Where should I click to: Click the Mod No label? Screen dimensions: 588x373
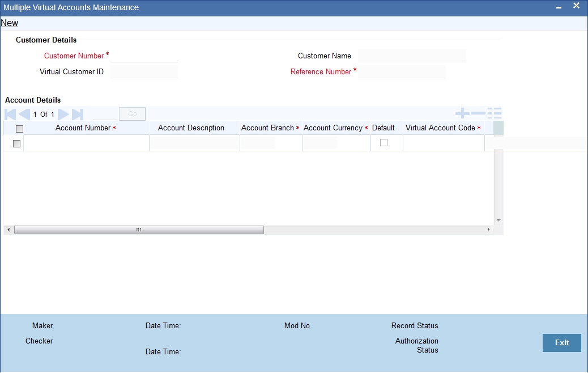tap(297, 326)
